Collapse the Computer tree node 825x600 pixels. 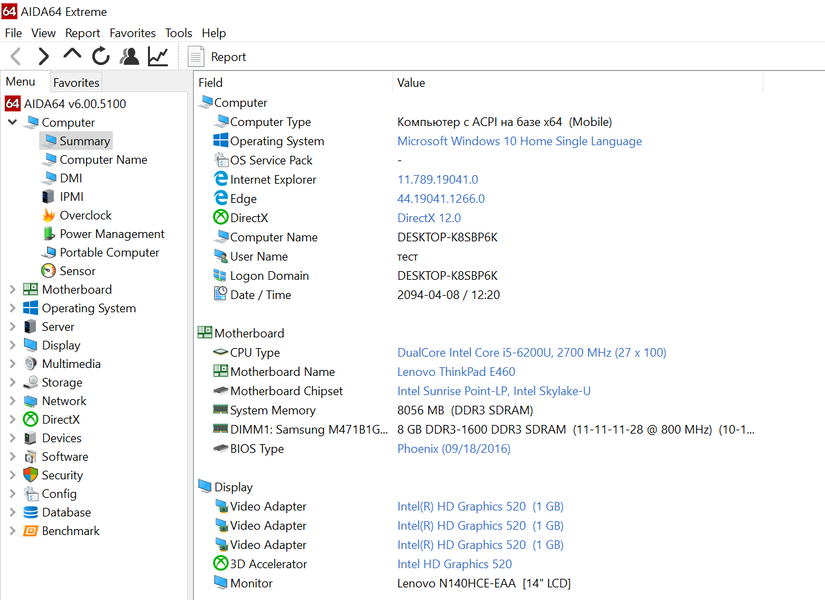[x=12, y=122]
